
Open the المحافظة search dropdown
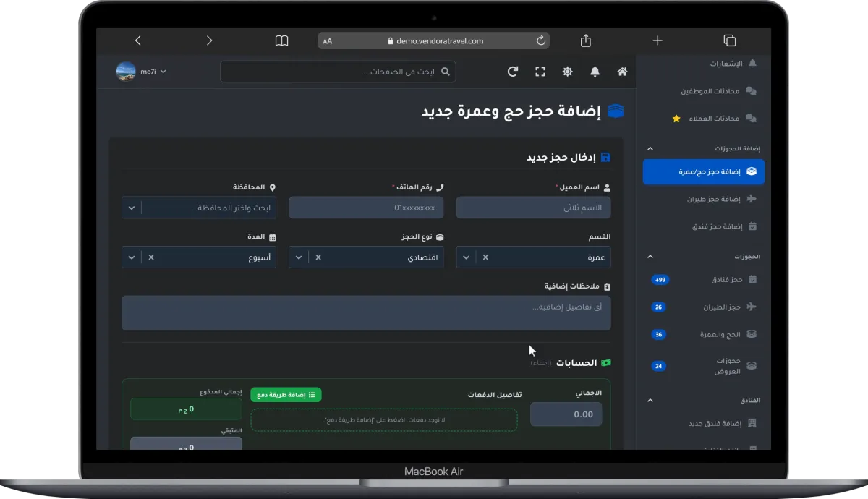point(199,208)
